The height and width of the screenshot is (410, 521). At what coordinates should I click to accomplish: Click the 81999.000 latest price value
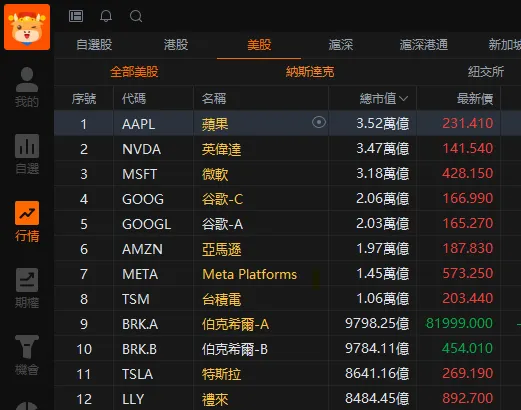tap(459, 323)
